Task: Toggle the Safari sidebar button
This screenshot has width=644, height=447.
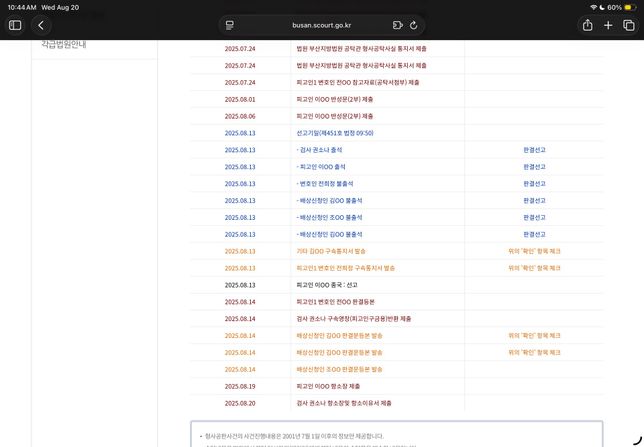Action: (15, 25)
